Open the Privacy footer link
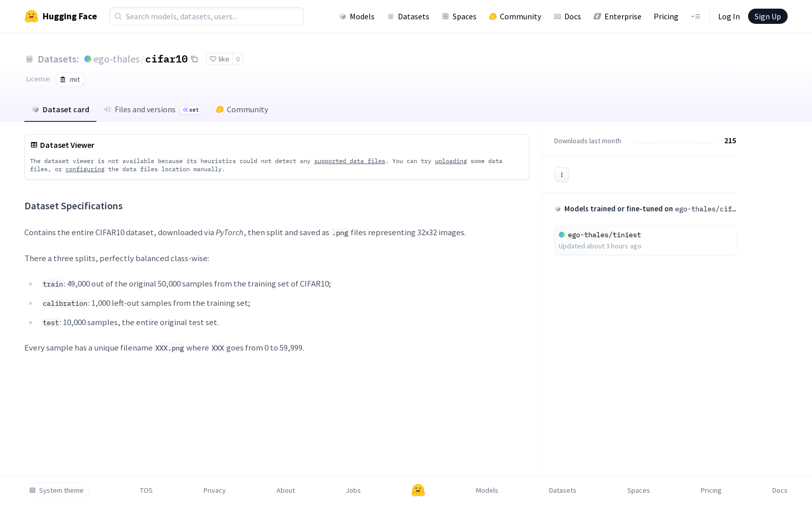The height and width of the screenshot is (508, 812). pos(214,490)
